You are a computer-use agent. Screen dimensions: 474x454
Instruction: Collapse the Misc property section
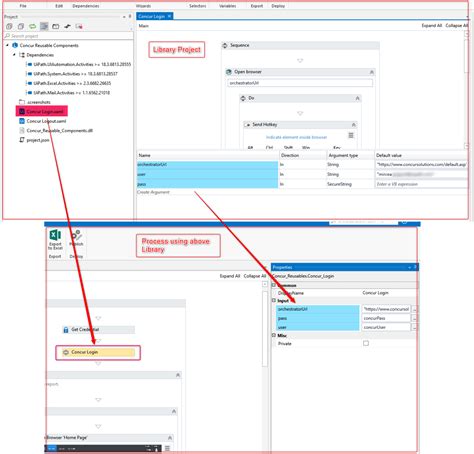click(x=274, y=335)
